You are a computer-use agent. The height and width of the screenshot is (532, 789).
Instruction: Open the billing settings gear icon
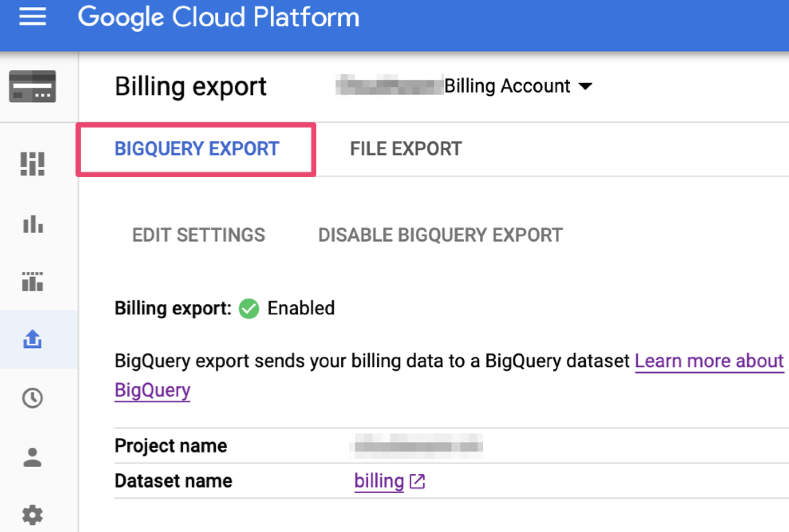pos(32,515)
